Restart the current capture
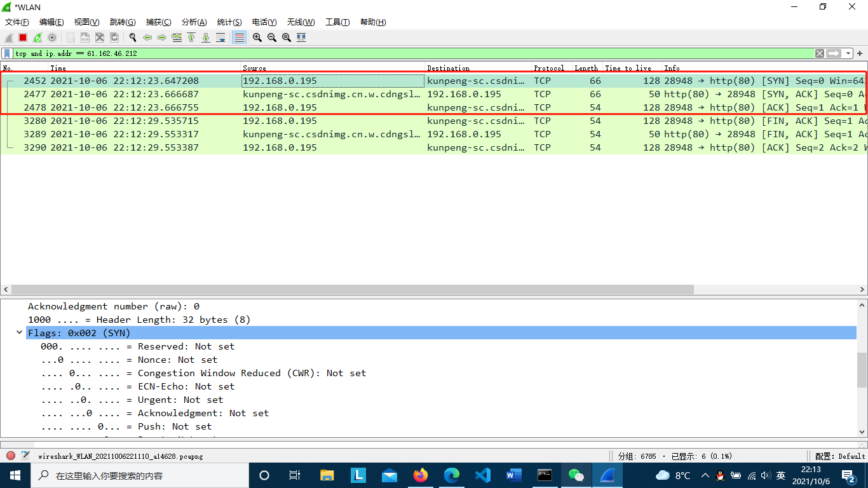The width and height of the screenshot is (868, 488). tap(36, 37)
